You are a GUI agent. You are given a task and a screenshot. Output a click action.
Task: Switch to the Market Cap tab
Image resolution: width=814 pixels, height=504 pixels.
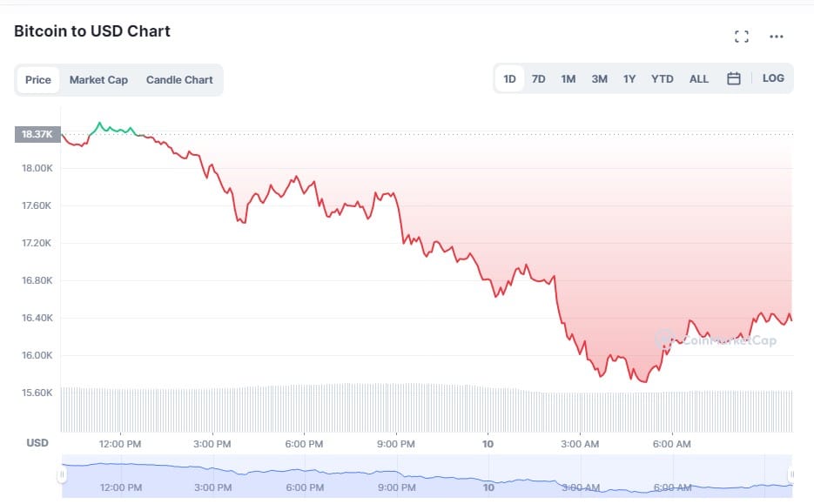[x=98, y=80]
